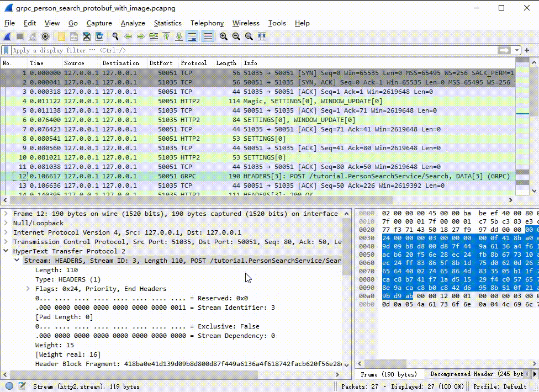
Task: Toggle automatic scrolling in live capture
Action: 192,36
